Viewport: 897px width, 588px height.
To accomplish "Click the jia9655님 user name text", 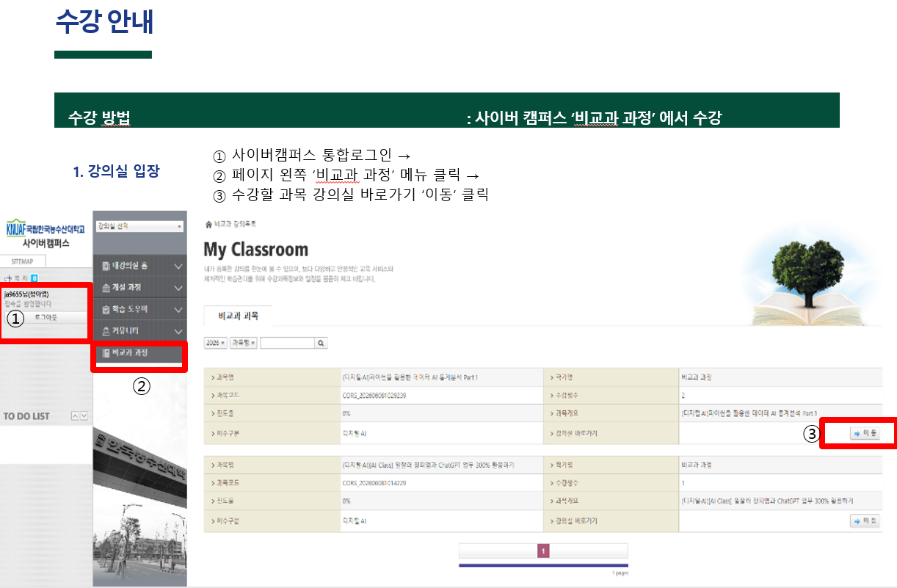I will coord(26,294).
